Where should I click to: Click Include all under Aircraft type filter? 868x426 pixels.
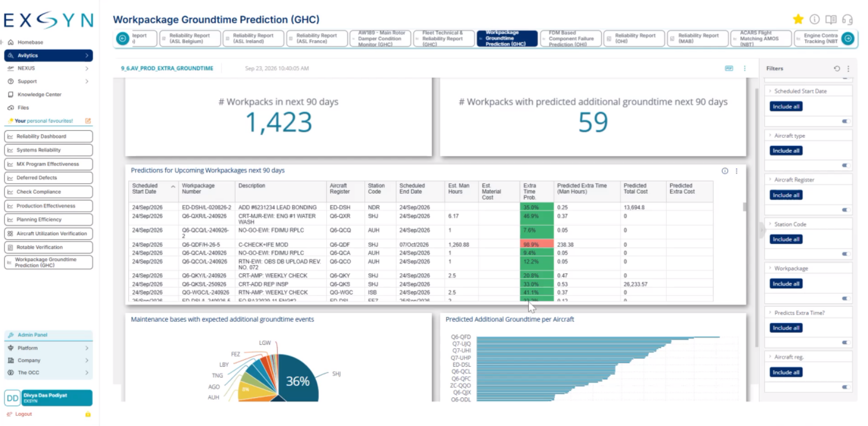(786, 151)
